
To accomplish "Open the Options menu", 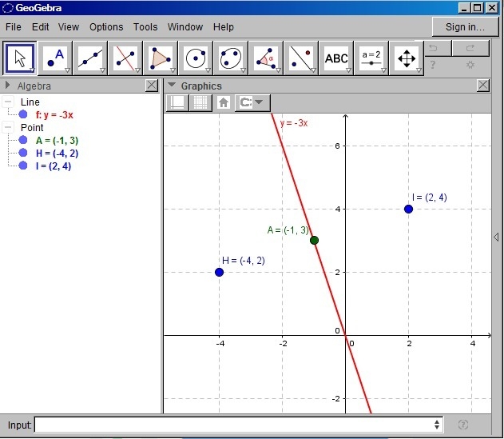I will pyautogui.click(x=106, y=26).
